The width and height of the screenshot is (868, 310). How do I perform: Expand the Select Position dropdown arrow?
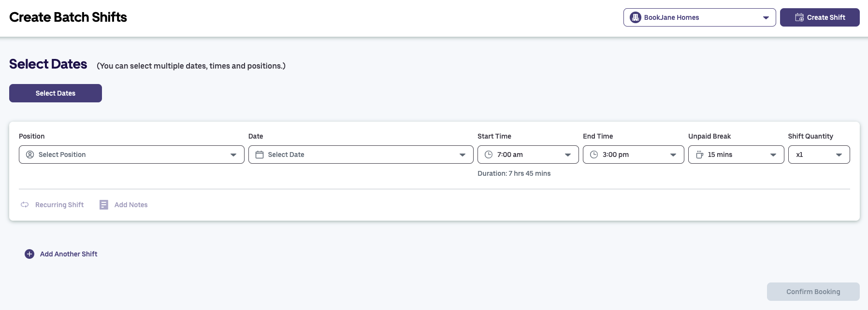click(x=233, y=155)
